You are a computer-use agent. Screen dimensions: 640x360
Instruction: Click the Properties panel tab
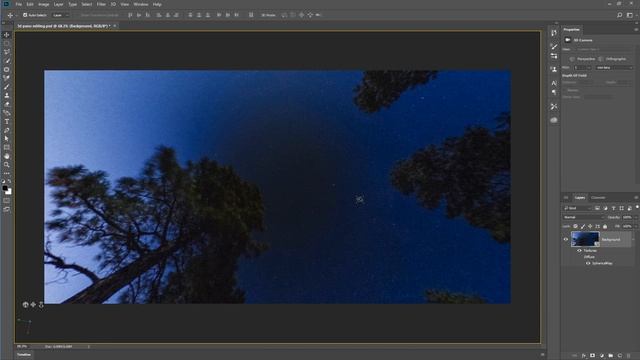point(571,29)
